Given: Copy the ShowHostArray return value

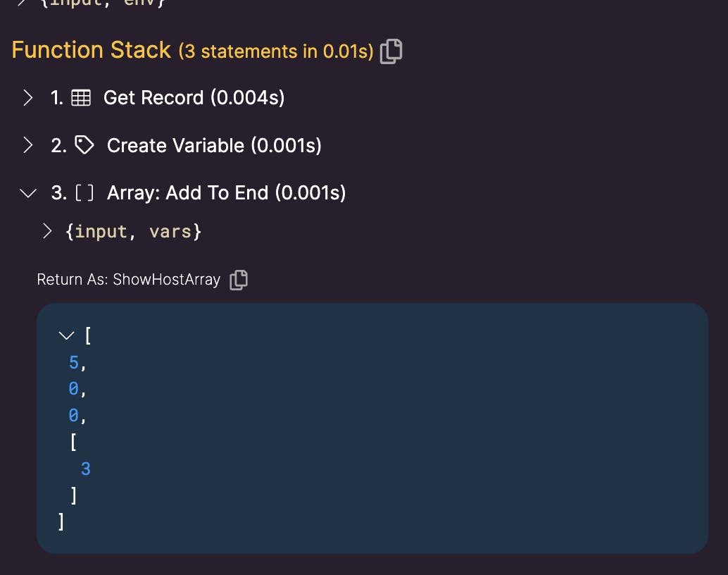Looking at the screenshot, I should tap(239, 280).
